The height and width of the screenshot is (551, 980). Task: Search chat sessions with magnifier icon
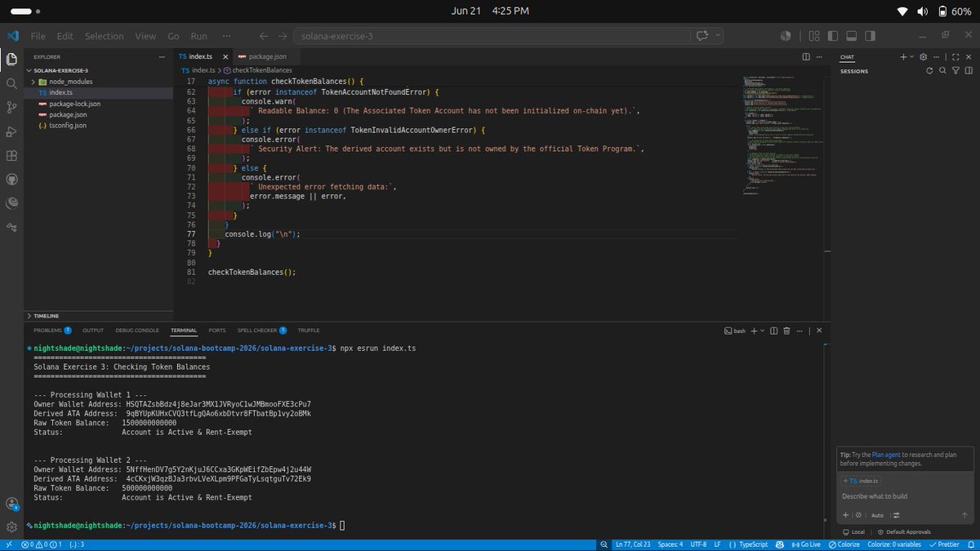(942, 71)
